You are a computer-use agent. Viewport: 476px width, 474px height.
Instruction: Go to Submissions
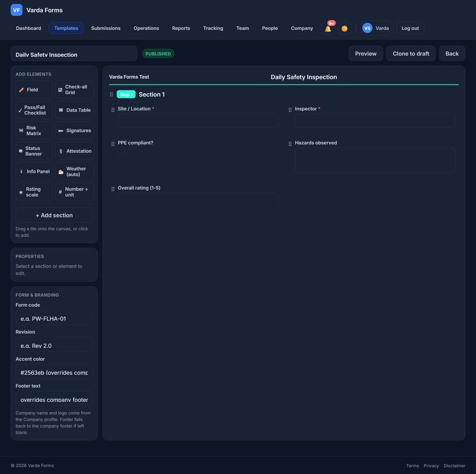pos(106,28)
